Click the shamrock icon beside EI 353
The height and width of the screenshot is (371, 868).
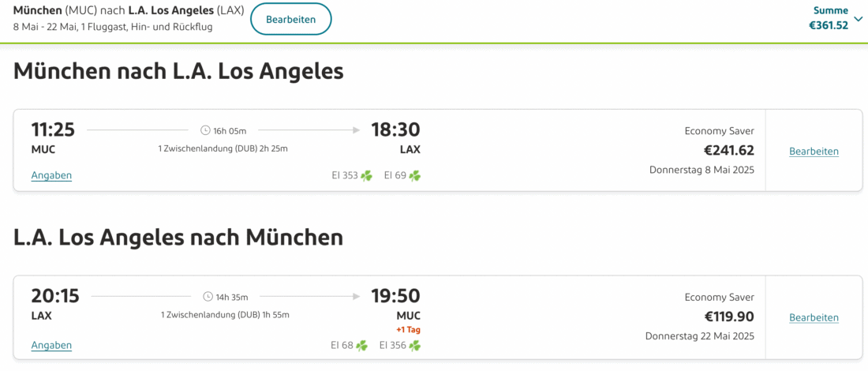pyautogui.click(x=366, y=175)
